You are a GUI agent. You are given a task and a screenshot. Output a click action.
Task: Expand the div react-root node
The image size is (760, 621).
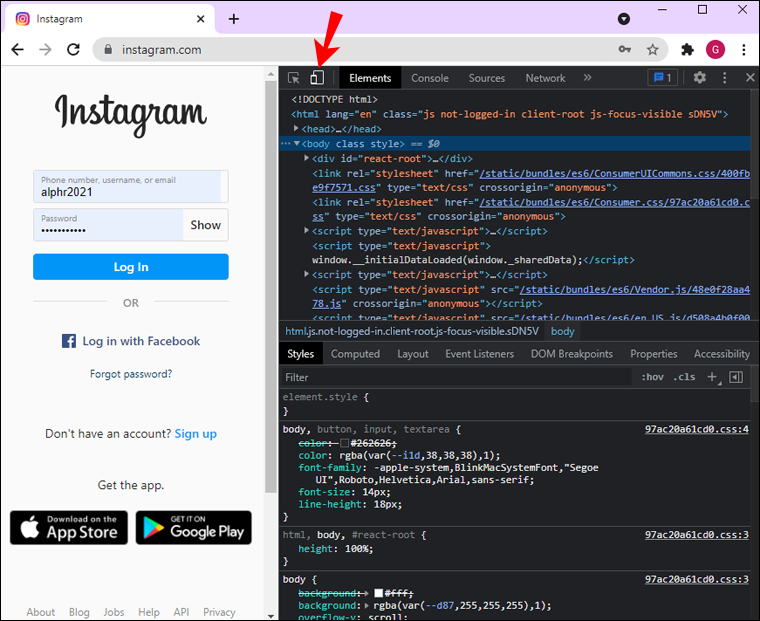(x=306, y=158)
